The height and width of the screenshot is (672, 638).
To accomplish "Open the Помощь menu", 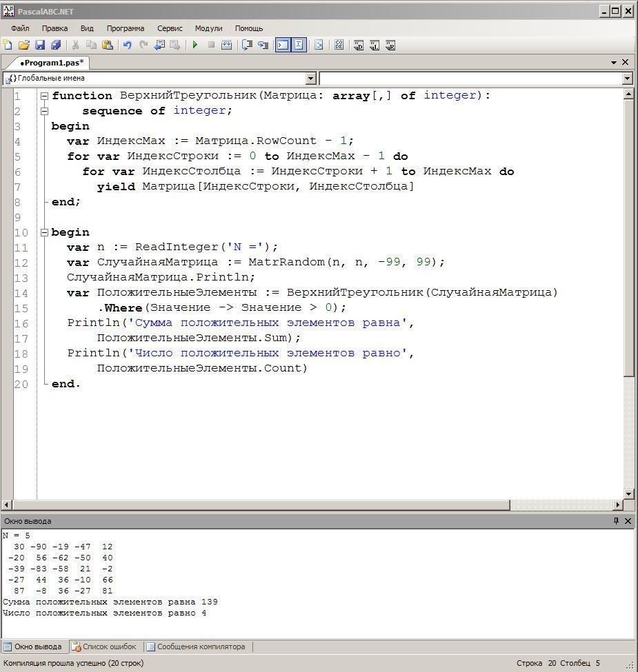I will click(249, 28).
